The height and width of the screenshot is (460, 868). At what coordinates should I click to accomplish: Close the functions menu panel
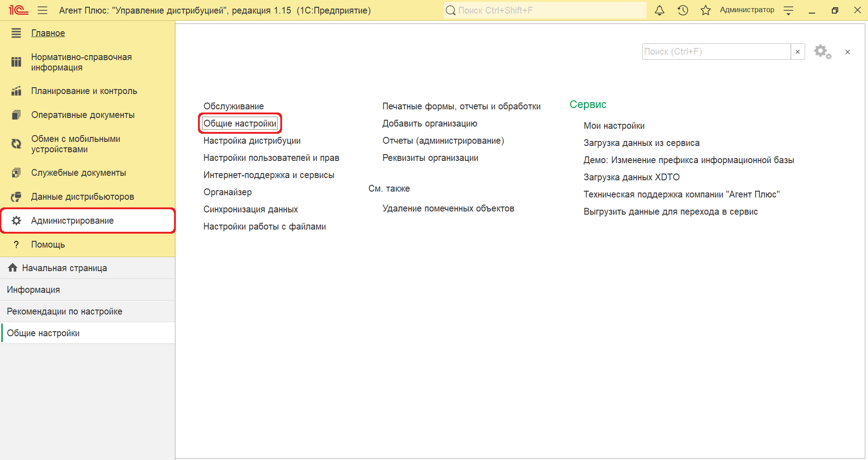[x=848, y=52]
